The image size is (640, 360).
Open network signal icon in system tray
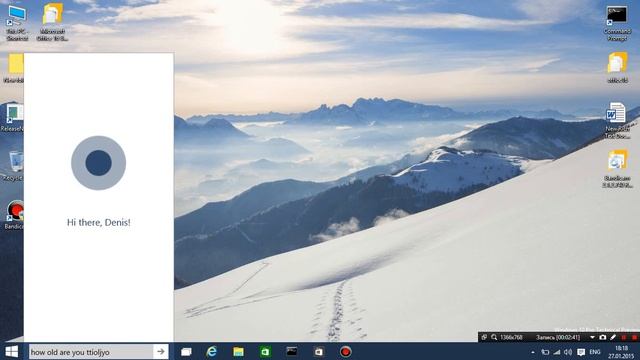pyautogui.click(x=557, y=352)
